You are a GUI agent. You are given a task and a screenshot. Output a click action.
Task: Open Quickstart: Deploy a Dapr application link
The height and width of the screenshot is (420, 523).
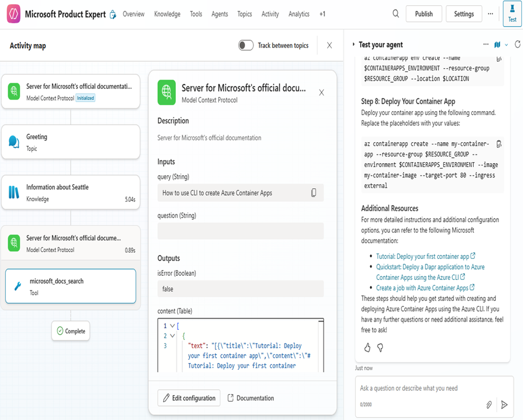click(430, 272)
